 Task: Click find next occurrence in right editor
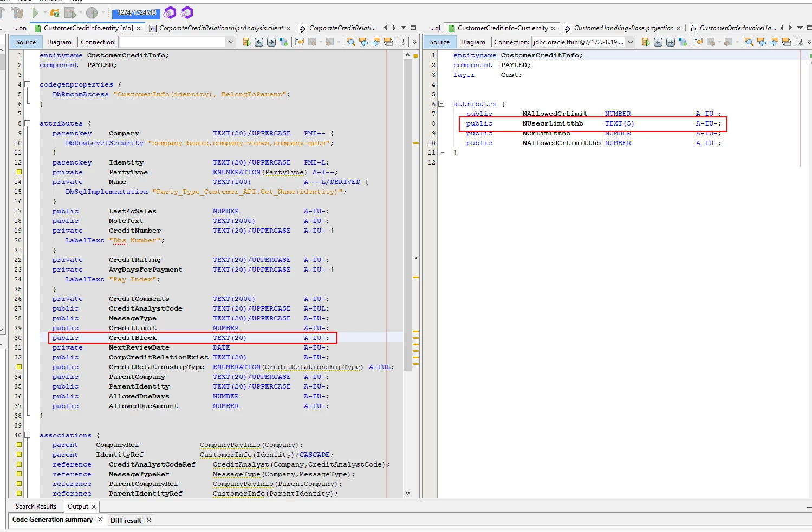tap(775, 42)
